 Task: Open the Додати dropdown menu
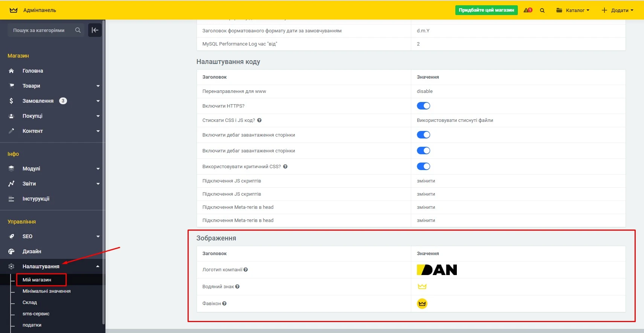(617, 10)
